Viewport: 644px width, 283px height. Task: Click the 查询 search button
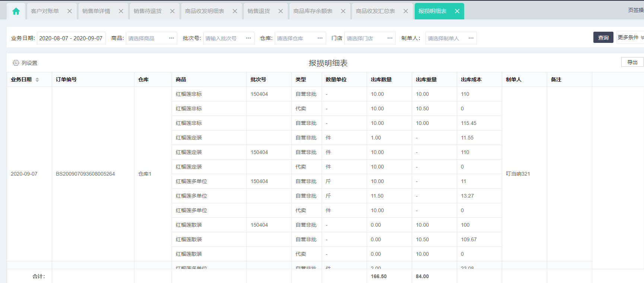tap(603, 38)
